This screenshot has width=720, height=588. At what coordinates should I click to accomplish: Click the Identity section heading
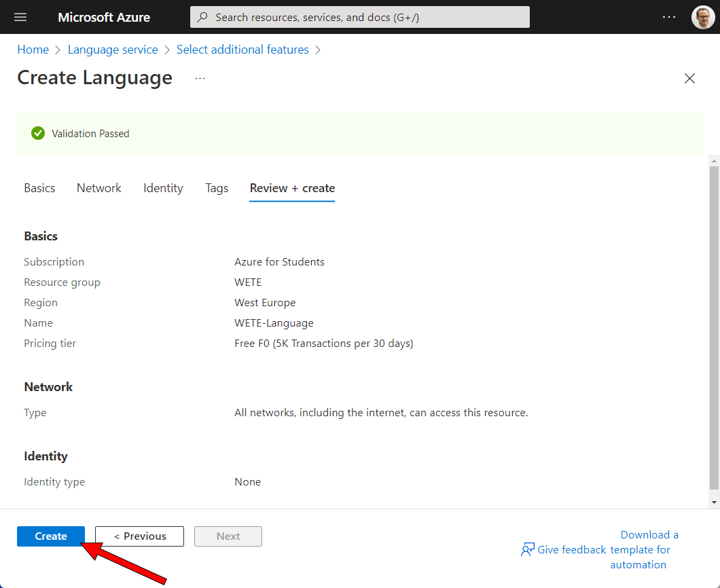(x=46, y=456)
